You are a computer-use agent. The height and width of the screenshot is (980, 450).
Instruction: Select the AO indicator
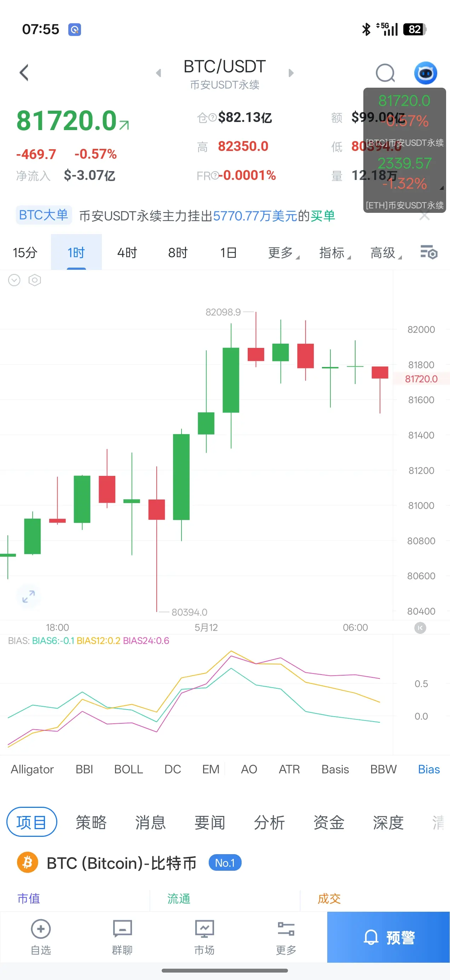coord(249,769)
